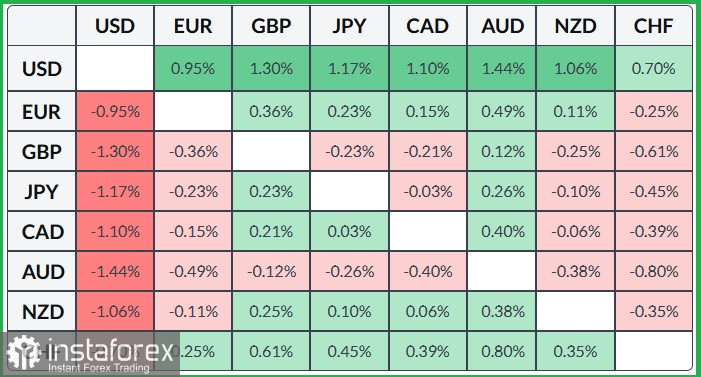Click the AUD column header
Screen dimensions: 701x377
click(502, 26)
